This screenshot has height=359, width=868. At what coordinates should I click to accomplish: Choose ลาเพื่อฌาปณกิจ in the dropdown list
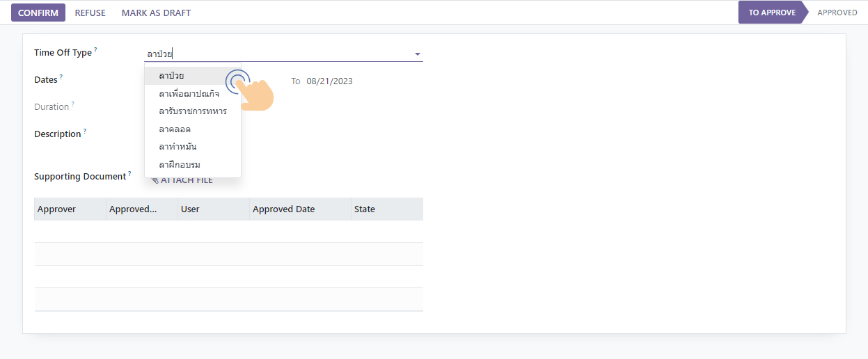pos(189,93)
